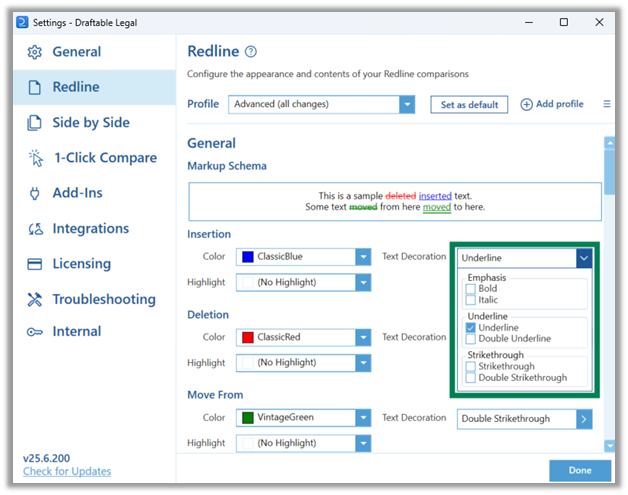Click the Move From section heading
The height and width of the screenshot is (495, 628).
click(x=215, y=395)
